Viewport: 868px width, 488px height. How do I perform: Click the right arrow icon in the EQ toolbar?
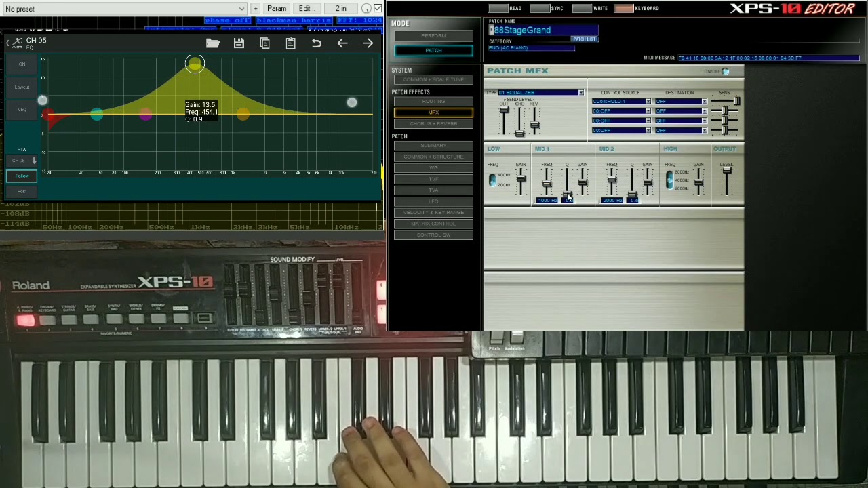pyautogui.click(x=368, y=43)
